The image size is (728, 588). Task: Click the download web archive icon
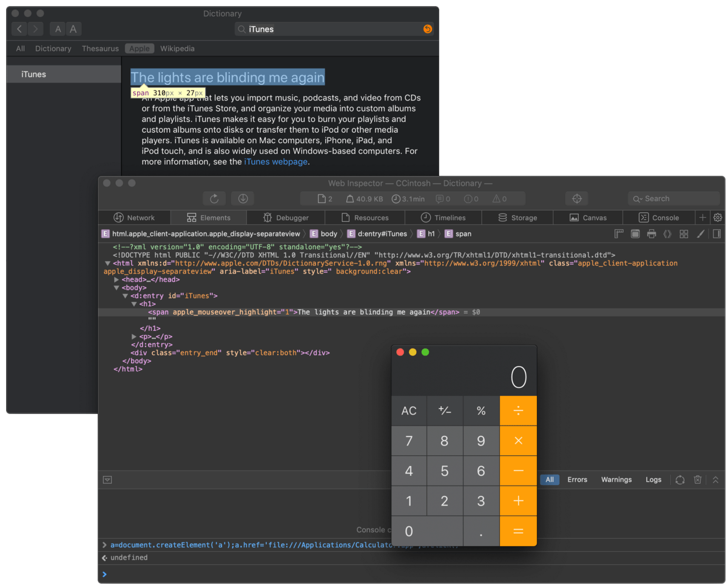[x=243, y=199]
